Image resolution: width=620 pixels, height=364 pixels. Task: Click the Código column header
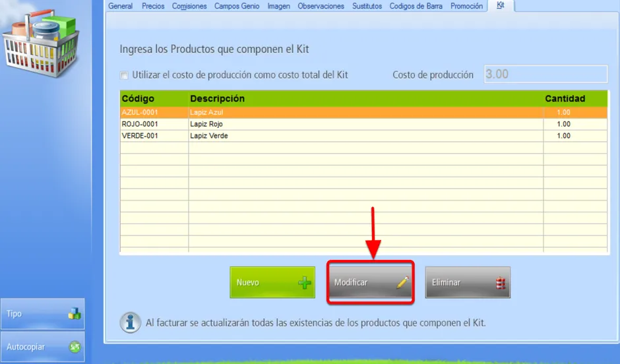tap(154, 98)
